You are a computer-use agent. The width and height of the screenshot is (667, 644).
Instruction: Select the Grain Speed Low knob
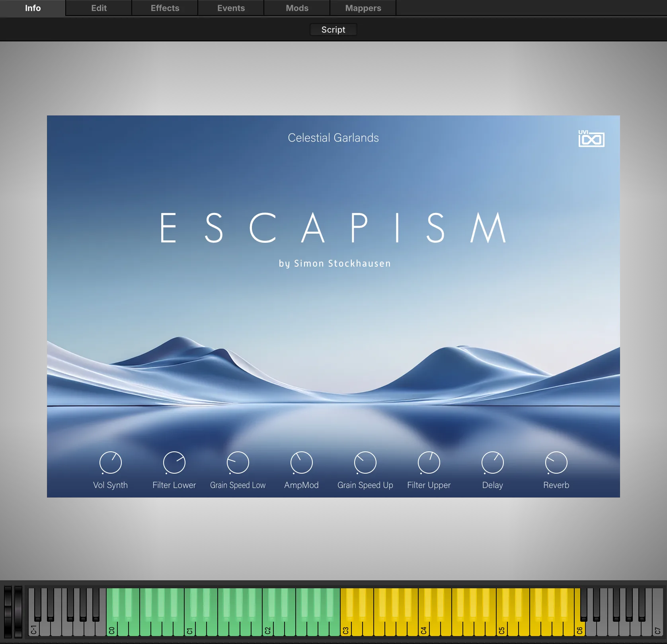(238, 463)
